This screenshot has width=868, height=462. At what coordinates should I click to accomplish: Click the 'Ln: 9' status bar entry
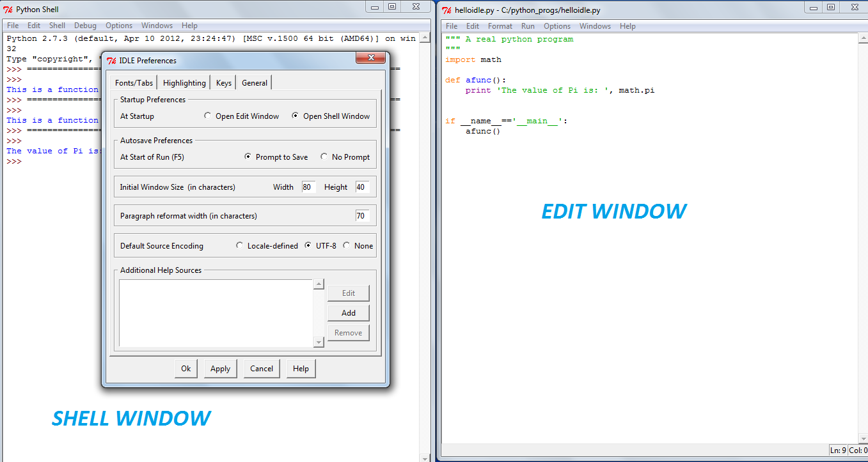838,450
